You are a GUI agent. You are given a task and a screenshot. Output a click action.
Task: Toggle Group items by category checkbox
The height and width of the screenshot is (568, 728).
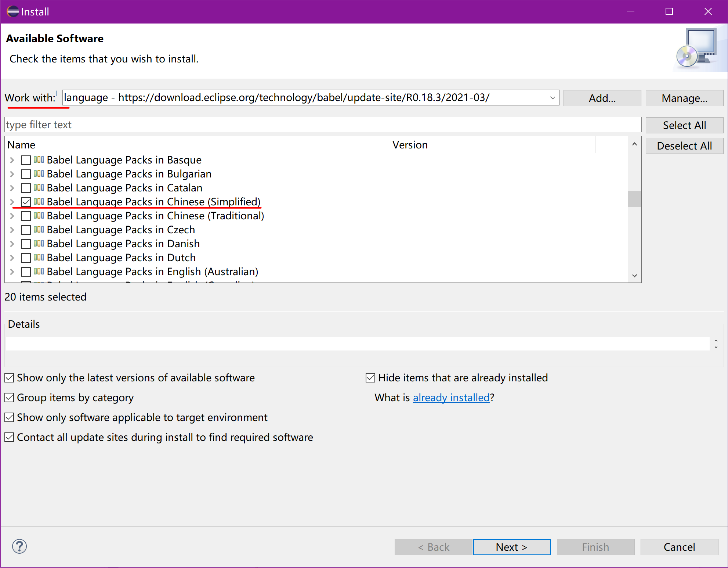[9, 398]
